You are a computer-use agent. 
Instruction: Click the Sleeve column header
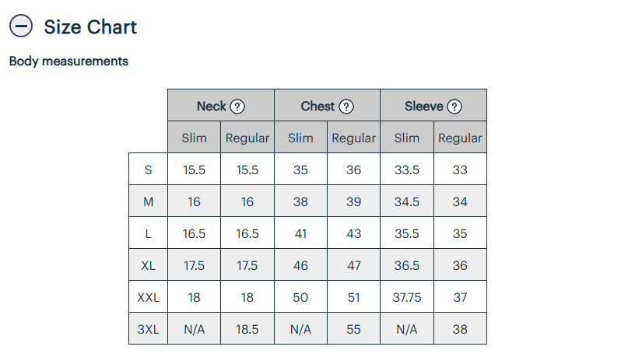[433, 105]
